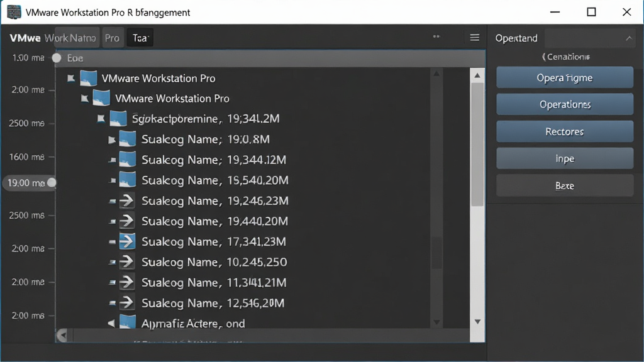644x362 pixels.
Task: Click the Rectores button
Action: click(565, 132)
